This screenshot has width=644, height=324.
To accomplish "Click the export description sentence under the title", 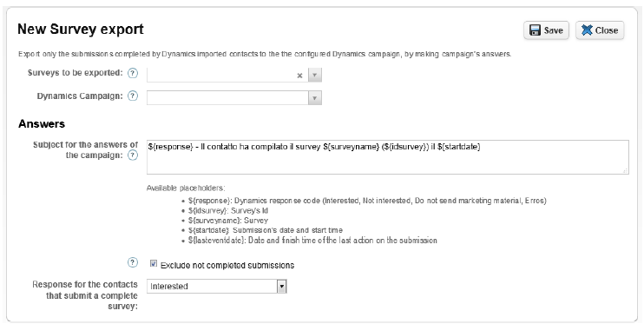I will (265, 54).
